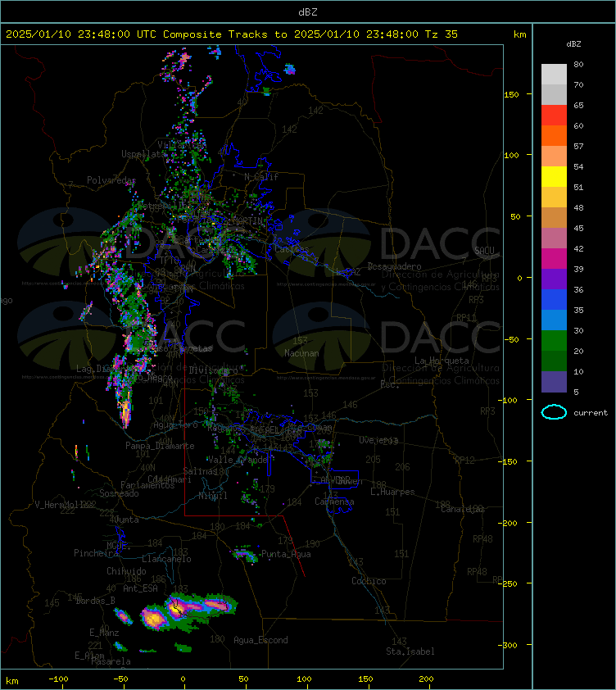Click the 'Chihuido' place label
The width and height of the screenshot is (616, 690).
[x=126, y=571]
